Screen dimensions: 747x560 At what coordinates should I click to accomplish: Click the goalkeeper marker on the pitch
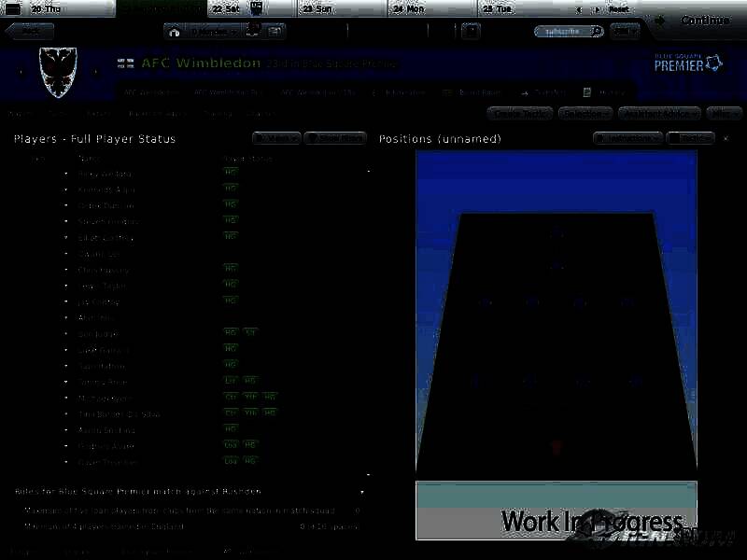pos(557,447)
